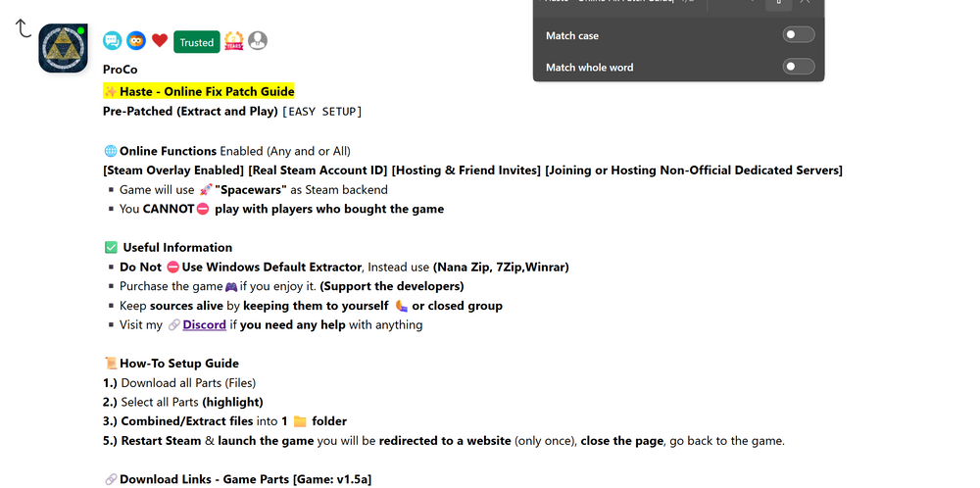Click the (Support the developers) text
The height and width of the screenshot is (488, 980).
click(392, 286)
